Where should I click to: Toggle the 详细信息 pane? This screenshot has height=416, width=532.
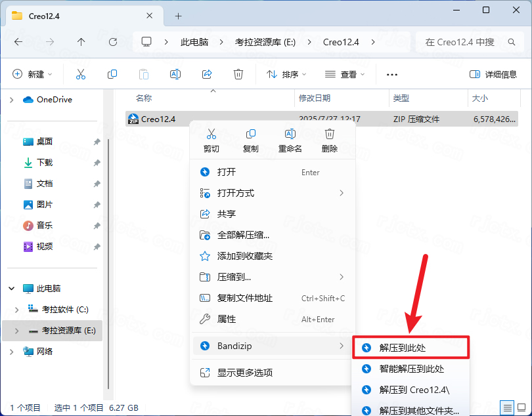(x=493, y=74)
